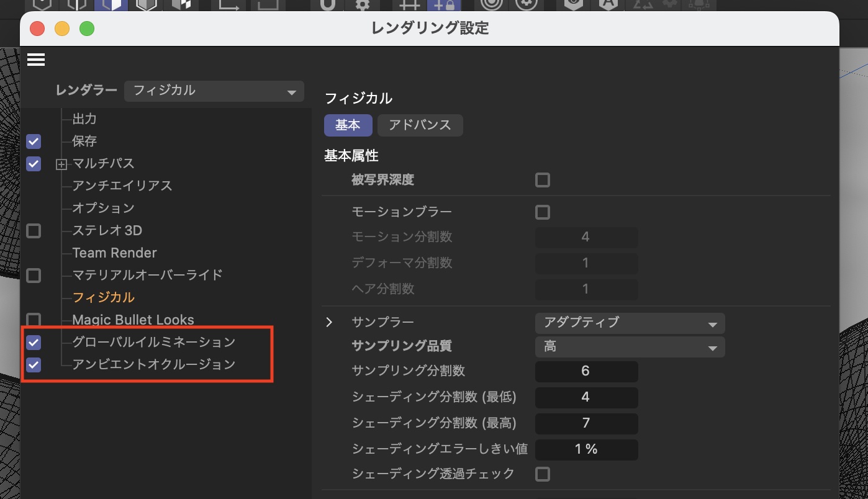Enable the 被写界深度 checkbox
Image resolution: width=868 pixels, height=499 pixels.
pos(543,181)
